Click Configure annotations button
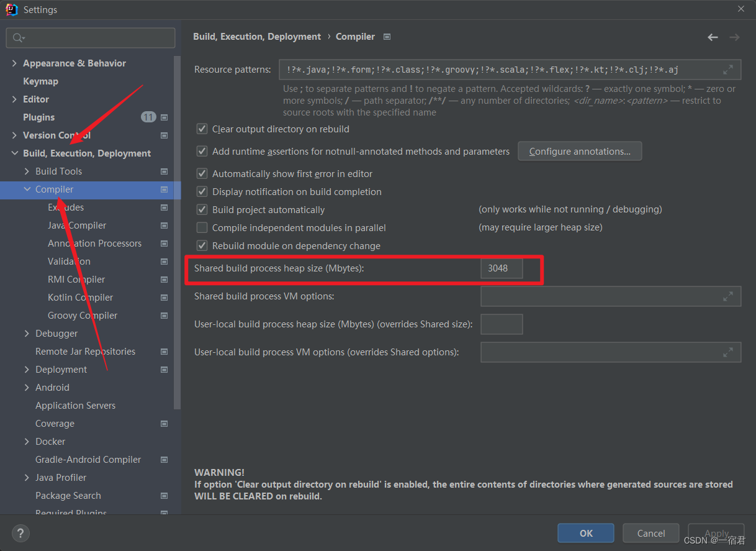The image size is (756, 551). (x=580, y=151)
